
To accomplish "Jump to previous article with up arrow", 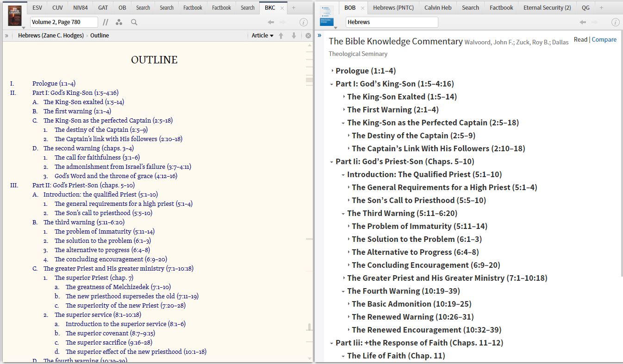I will coord(281,36).
